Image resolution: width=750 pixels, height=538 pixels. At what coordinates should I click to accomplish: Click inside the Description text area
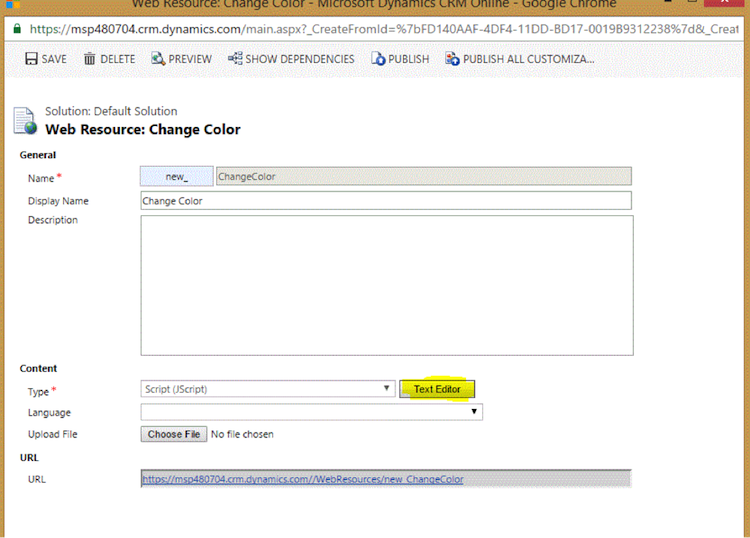[387, 285]
